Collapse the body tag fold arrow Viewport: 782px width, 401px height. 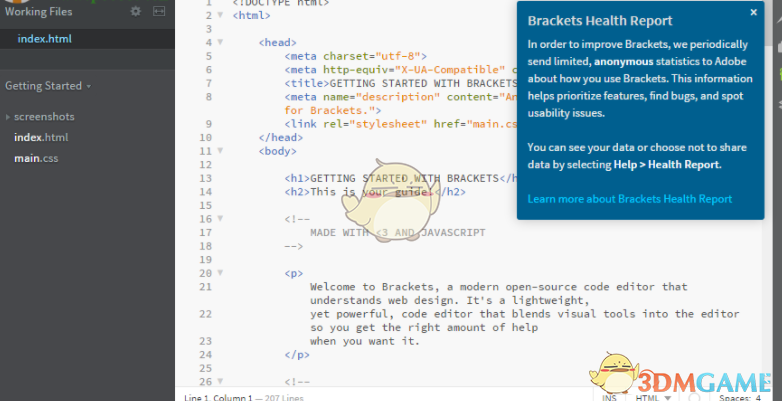pos(221,151)
